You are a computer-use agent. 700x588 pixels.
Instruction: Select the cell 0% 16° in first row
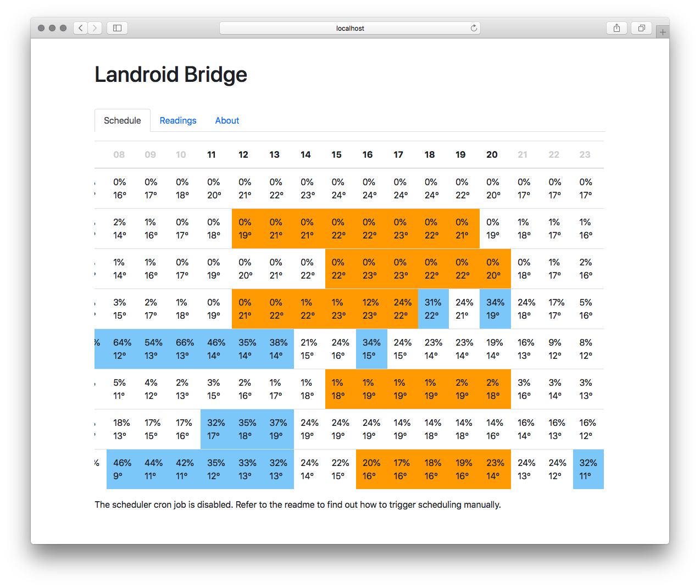click(122, 188)
